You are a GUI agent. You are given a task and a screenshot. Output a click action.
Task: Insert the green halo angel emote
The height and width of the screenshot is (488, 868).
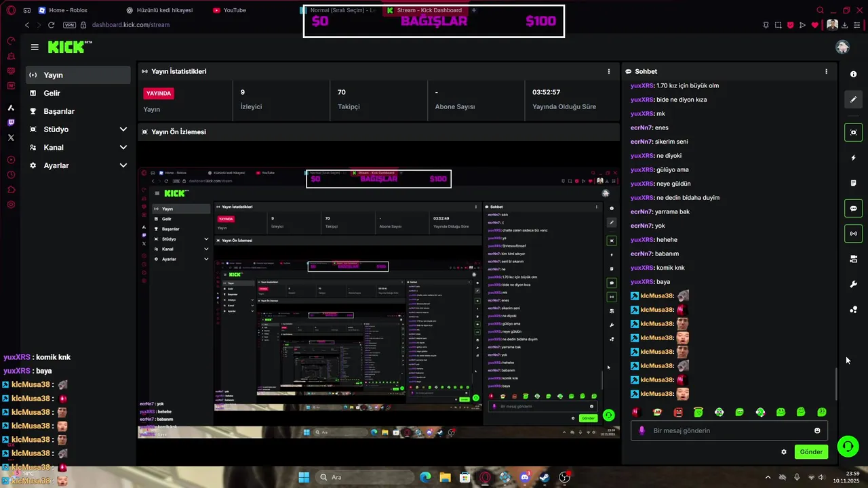pos(698,412)
